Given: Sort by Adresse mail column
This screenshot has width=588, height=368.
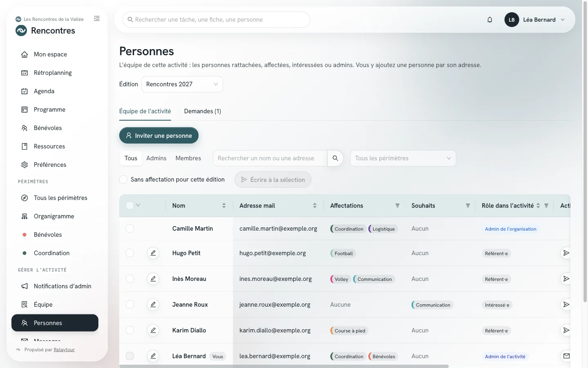Looking at the screenshot, I should [x=315, y=206].
